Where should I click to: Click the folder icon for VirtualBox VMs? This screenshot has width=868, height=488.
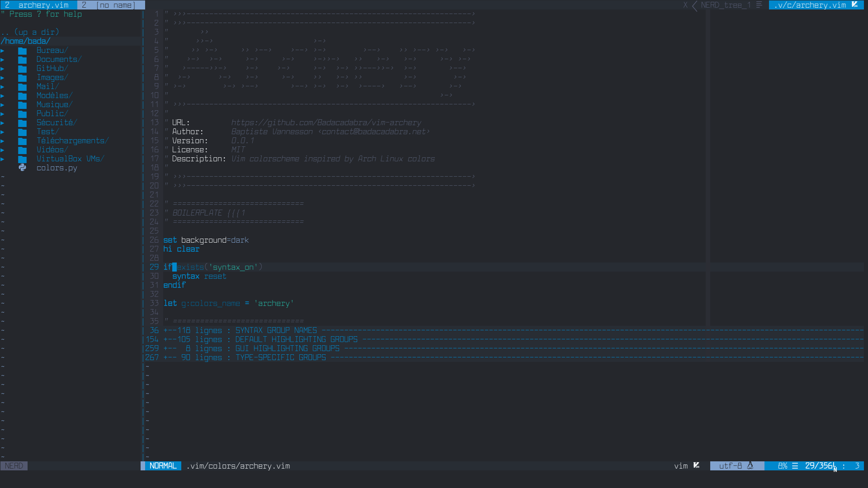point(22,159)
